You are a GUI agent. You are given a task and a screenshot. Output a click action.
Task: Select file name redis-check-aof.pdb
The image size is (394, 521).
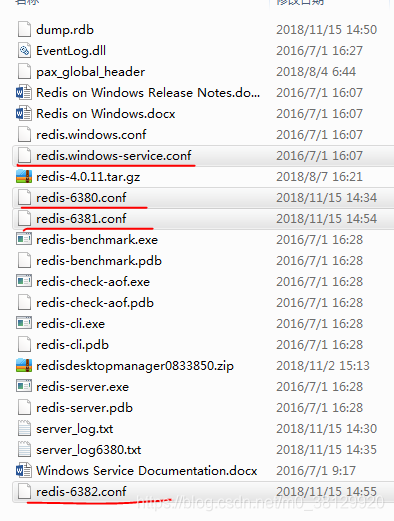[x=95, y=303]
